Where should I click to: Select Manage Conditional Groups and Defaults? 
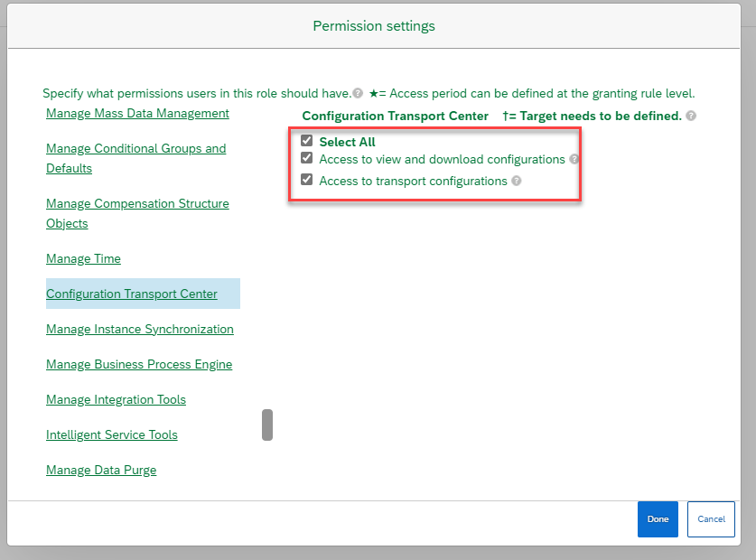point(136,158)
